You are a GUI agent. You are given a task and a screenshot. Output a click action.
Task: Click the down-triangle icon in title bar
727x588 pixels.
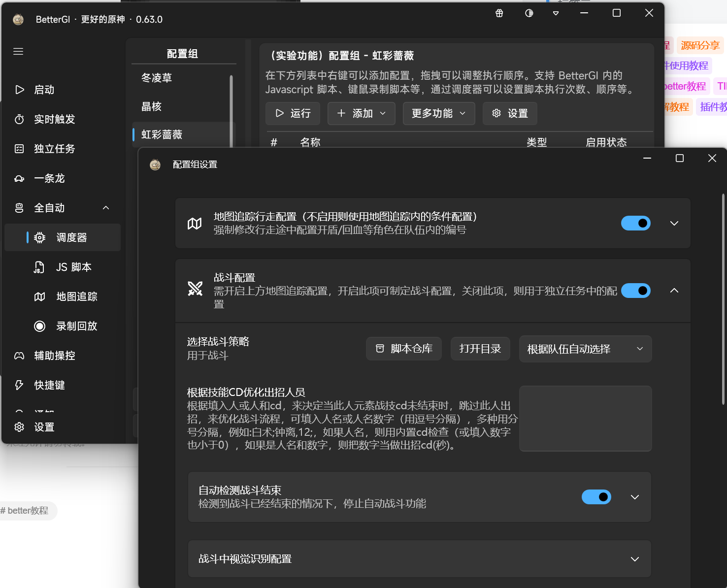[556, 13]
